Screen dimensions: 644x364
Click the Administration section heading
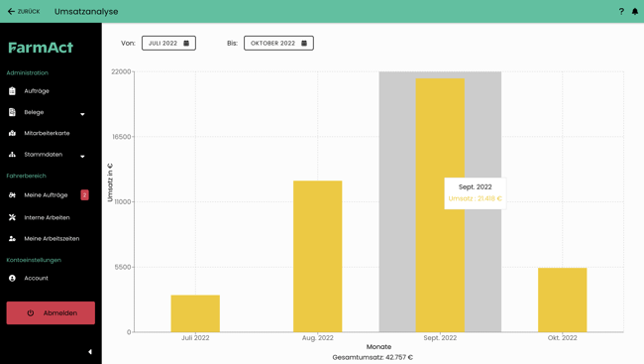pyautogui.click(x=28, y=72)
